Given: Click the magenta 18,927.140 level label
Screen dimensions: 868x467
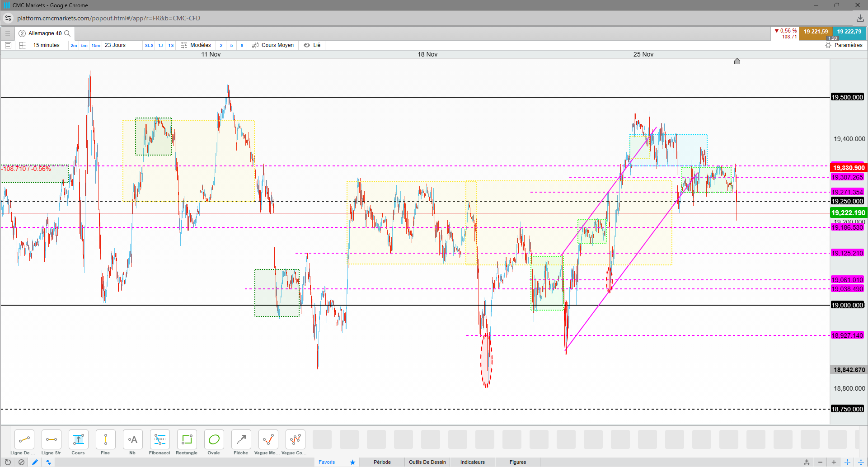Looking at the screenshot, I should click(x=847, y=335).
